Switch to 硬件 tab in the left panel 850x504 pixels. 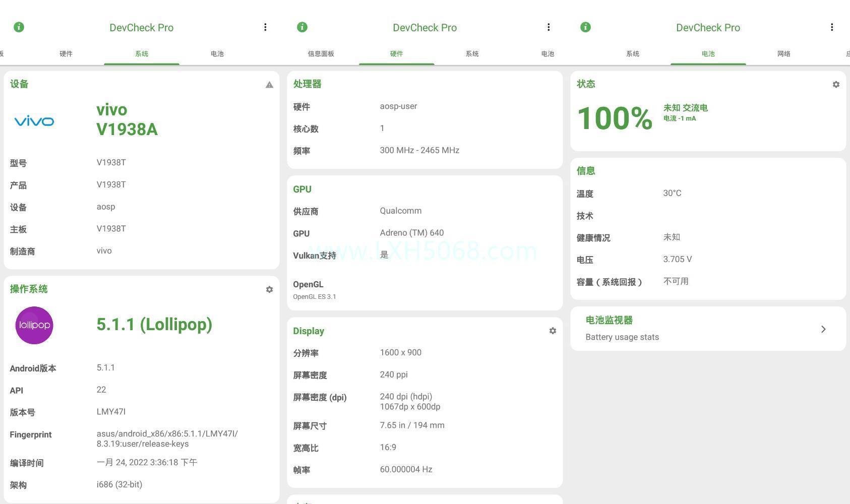[66, 53]
